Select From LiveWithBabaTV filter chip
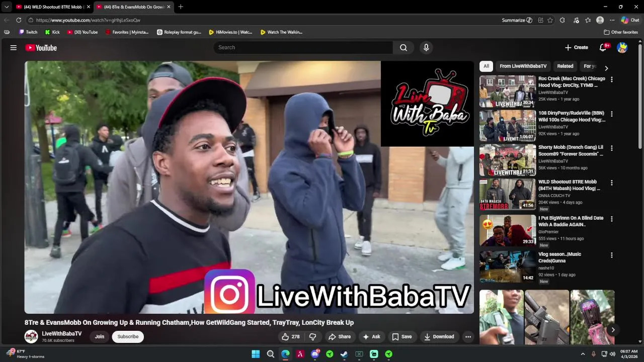Screen dimensions: 644x362 click(x=523, y=66)
